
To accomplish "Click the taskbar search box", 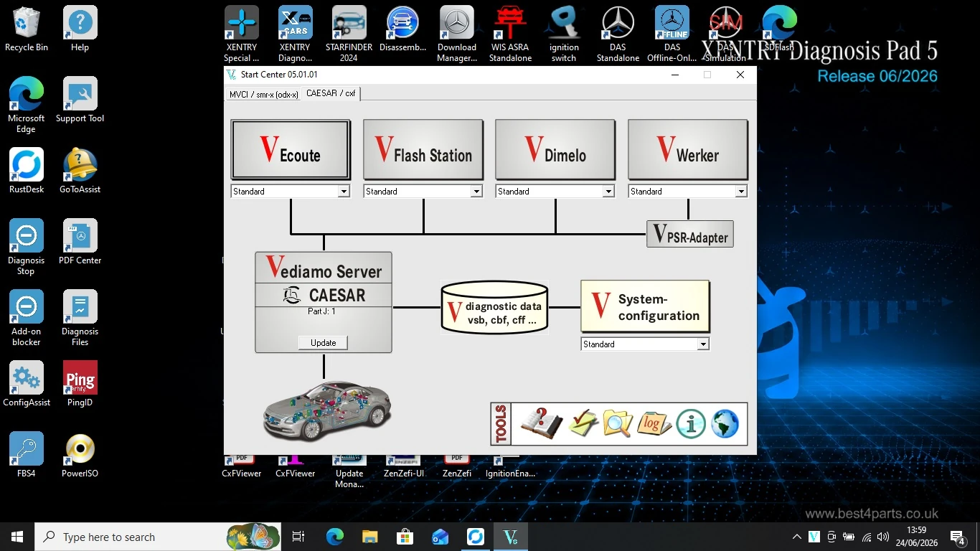I will pos(158,537).
